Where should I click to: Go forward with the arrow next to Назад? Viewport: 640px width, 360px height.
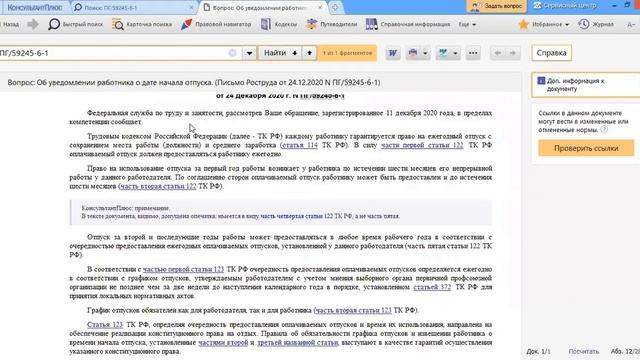pyautogui.click(x=33, y=24)
